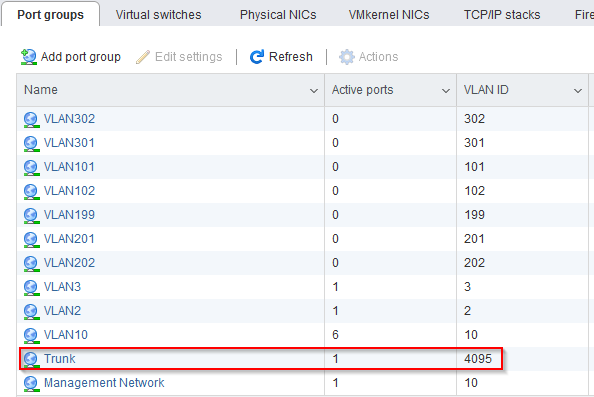Click the Edit settings pencil icon
The height and width of the screenshot is (397, 594).
coord(143,57)
